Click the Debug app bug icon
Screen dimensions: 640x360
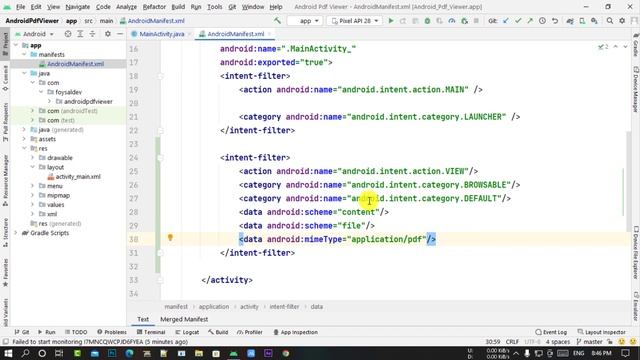427,21
